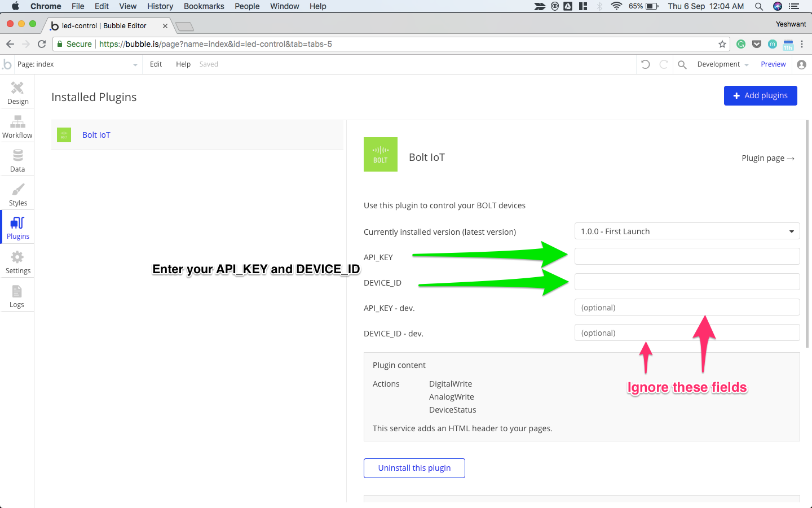The height and width of the screenshot is (508, 812).
Task: Click the plugin panel vertical scrollbar
Action: (806, 234)
